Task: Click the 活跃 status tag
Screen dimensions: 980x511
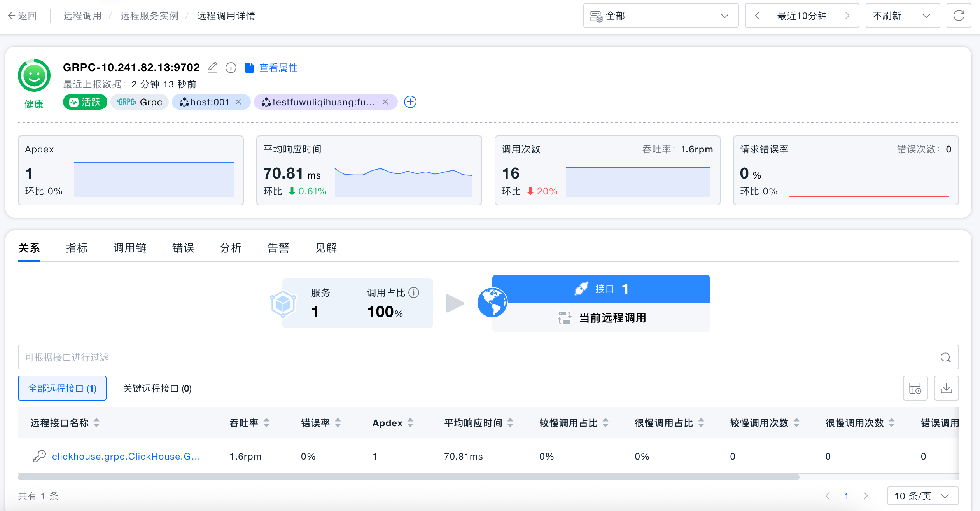Action: coord(85,102)
